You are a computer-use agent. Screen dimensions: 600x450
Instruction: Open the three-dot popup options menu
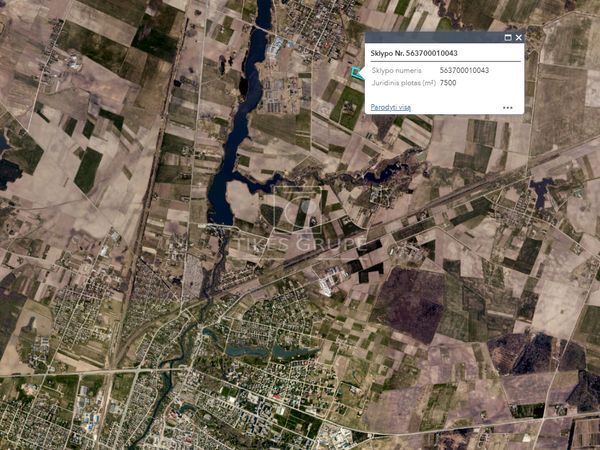point(508,107)
